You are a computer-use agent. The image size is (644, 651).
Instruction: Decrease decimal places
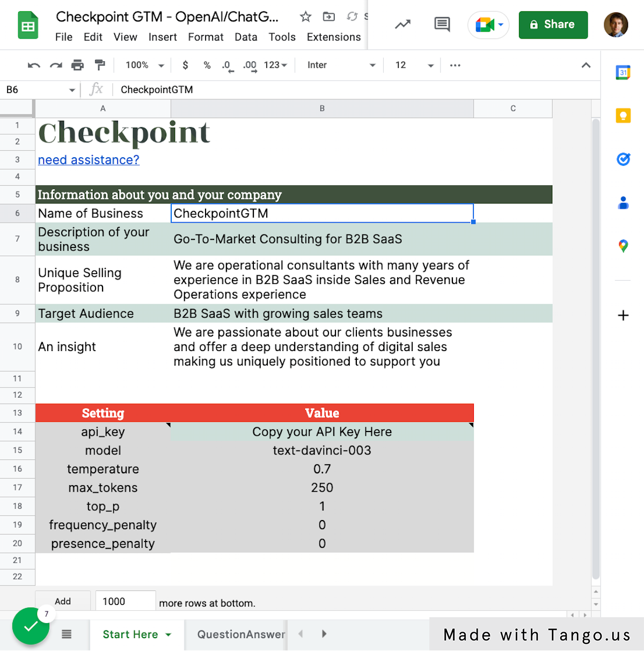tap(228, 66)
